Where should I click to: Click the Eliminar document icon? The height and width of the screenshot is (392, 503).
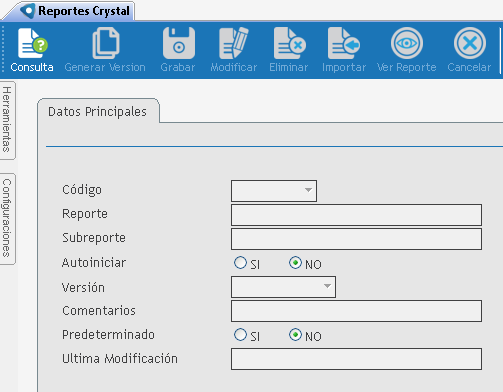(x=289, y=43)
